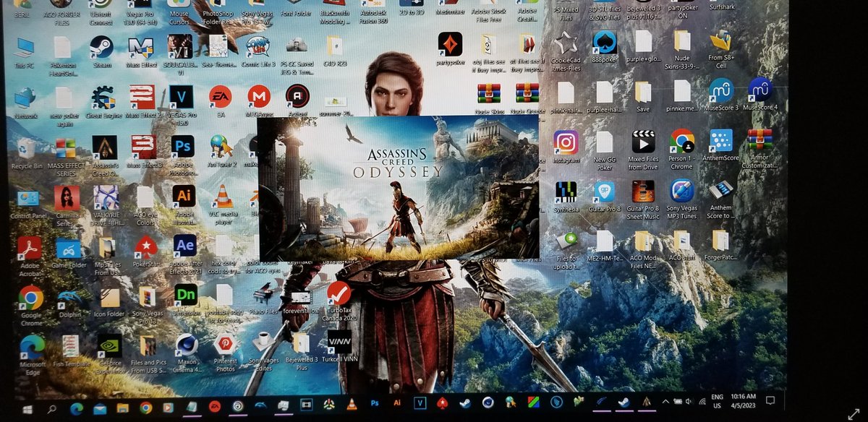The image size is (868, 422).
Task: Open the Windows Start menu
Action: (x=27, y=409)
